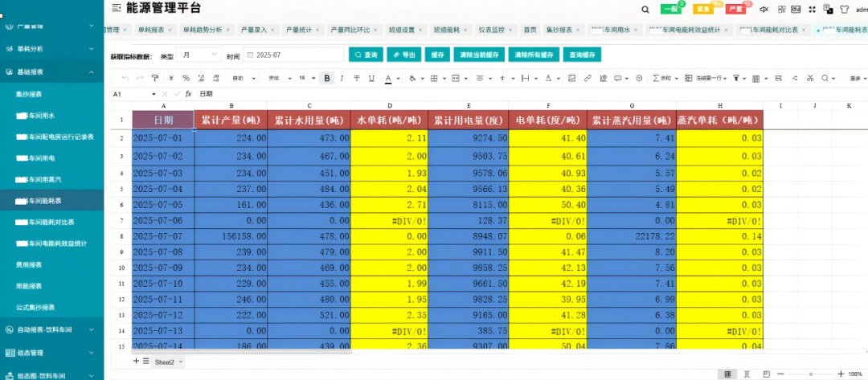Screen dimensions: 868x380
Task: Click the underline icon
Action: click(x=371, y=79)
